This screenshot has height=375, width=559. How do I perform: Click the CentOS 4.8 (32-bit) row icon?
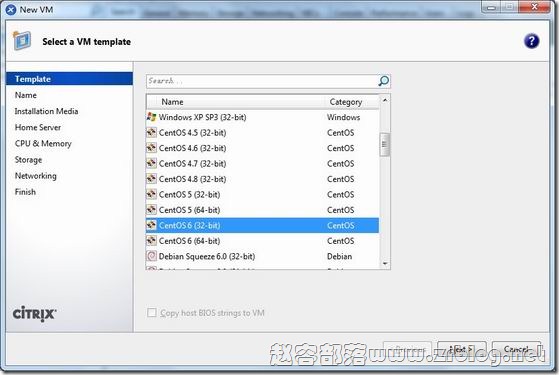coord(152,179)
